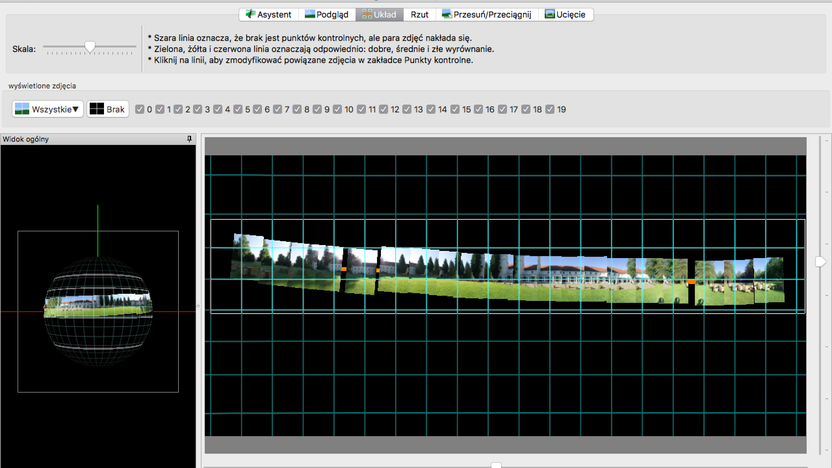Toggle image 7 checkbox
The width and height of the screenshot is (832, 468).
[x=278, y=109]
